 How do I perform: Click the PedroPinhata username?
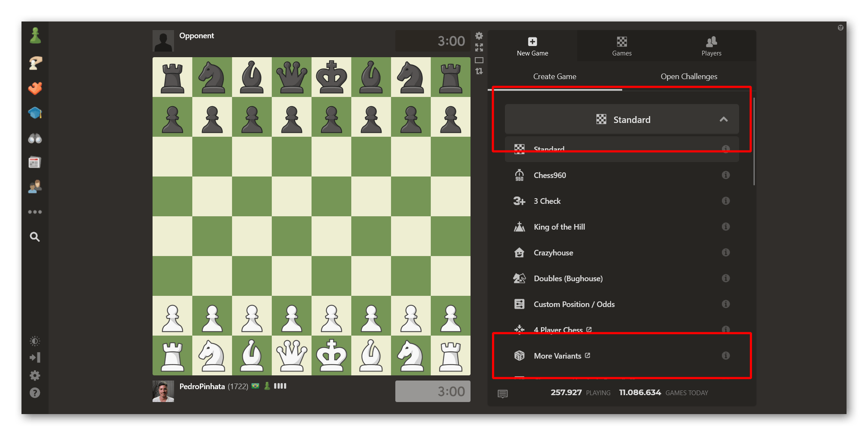click(x=202, y=387)
